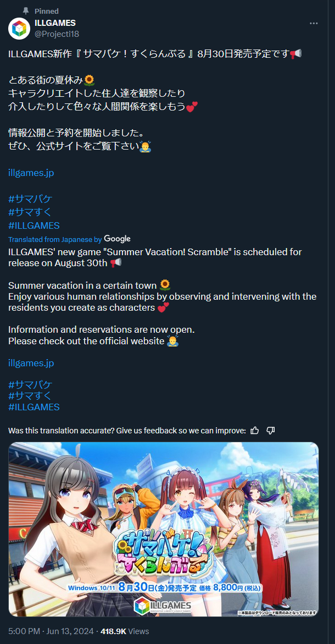Open the three-dot more options menu
Viewport: 335px width, 644px height.
point(314,23)
